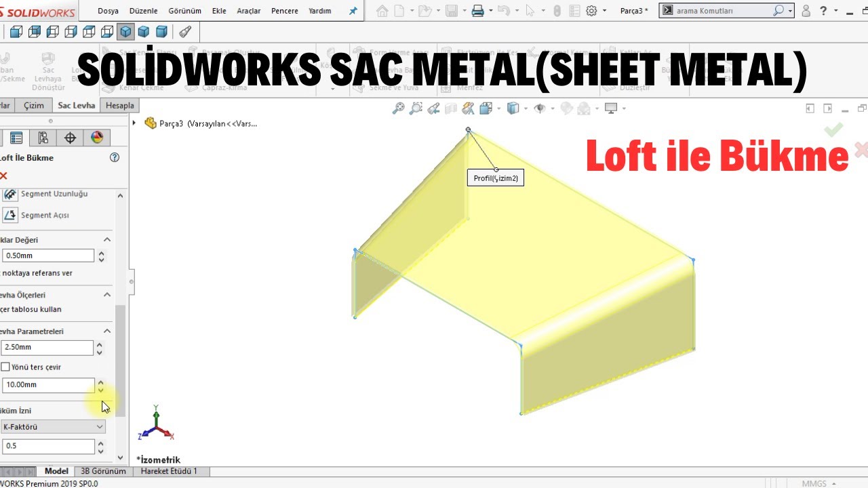Cancel the Loft ile Bükme feature with red X

point(3,176)
